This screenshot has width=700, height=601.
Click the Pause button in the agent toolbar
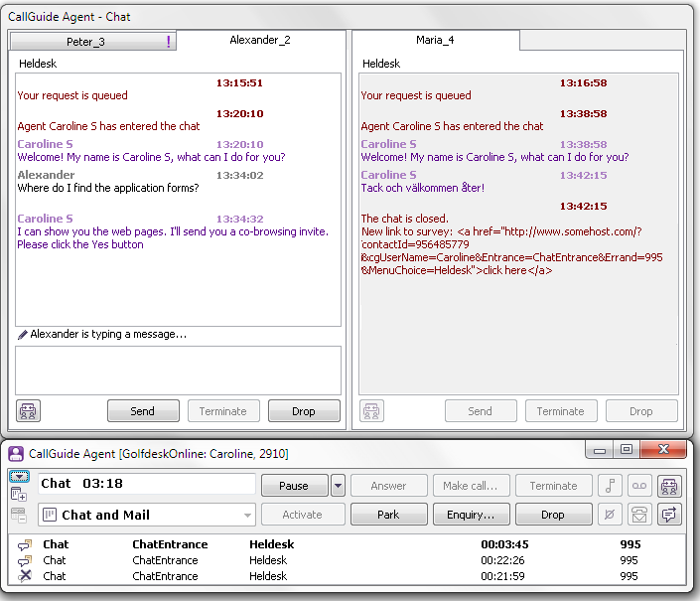pos(294,486)
